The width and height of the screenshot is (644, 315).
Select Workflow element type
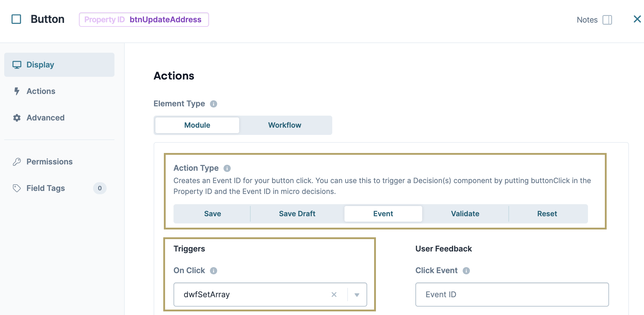point(285,125)
